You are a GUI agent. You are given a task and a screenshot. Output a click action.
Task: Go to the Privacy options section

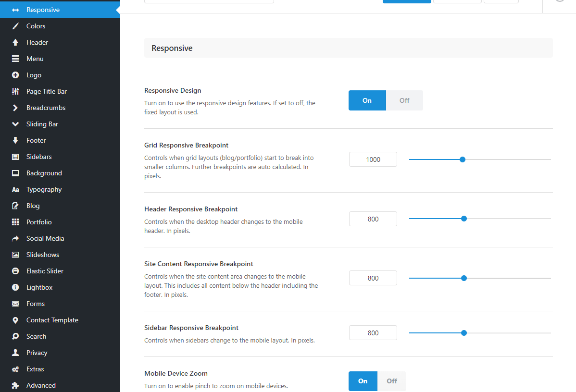pos(37,353)
